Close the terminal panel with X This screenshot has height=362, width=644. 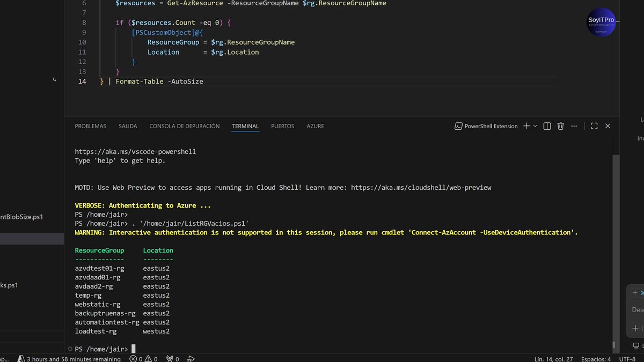(x=608, y=126)
